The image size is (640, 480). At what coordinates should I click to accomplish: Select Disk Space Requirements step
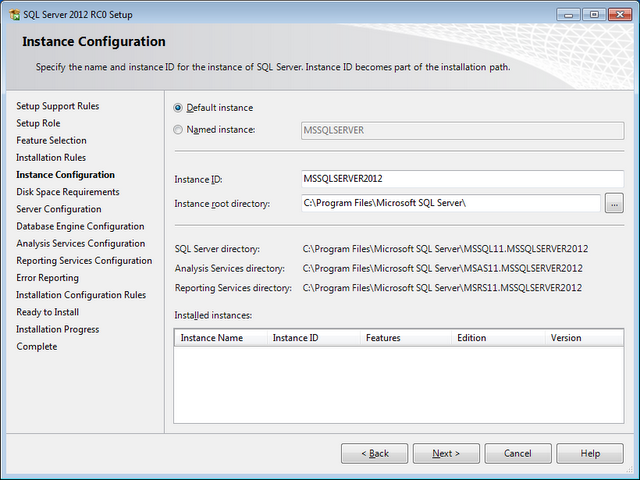[x=68, y=192]
